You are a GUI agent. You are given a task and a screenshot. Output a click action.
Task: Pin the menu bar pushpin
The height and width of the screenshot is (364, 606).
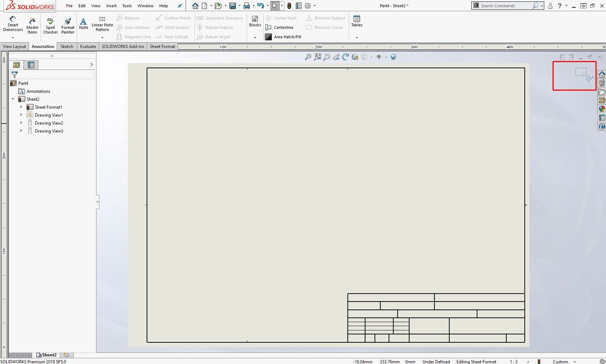pos(179,6)
